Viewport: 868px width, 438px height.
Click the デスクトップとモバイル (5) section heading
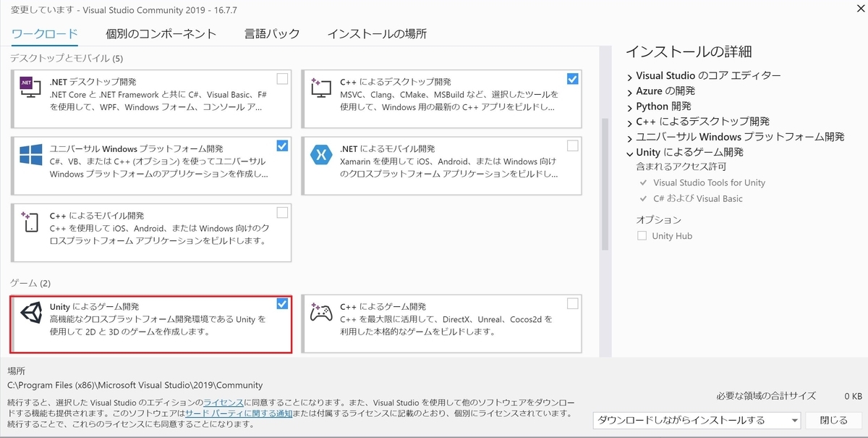pos(67,58)
